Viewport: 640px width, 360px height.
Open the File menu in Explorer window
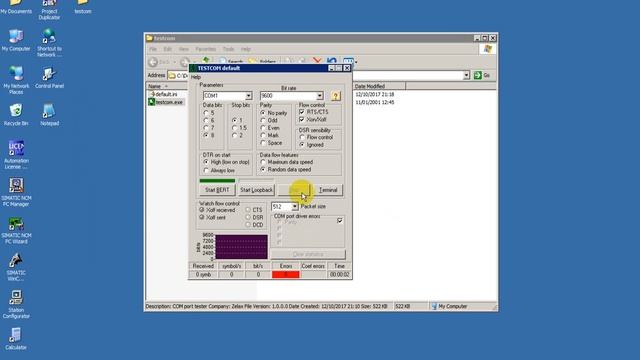153,49
